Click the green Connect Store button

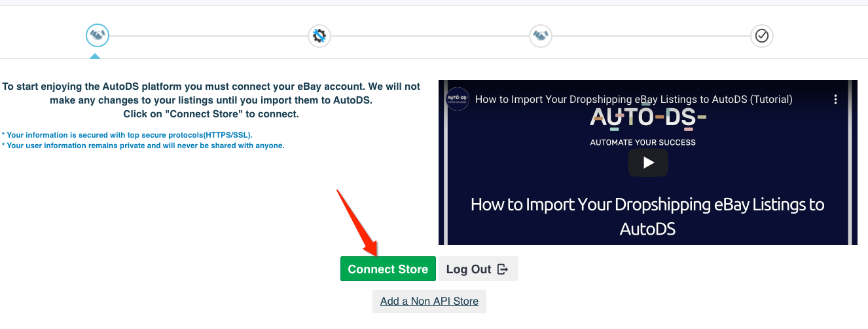tap(388, 269)
